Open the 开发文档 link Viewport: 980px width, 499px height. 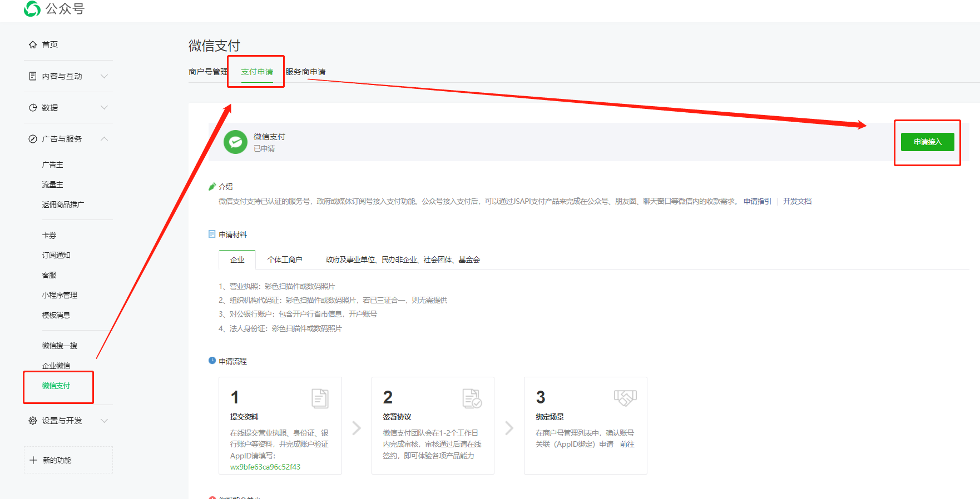pyautogui.click(x=797, y=201)
